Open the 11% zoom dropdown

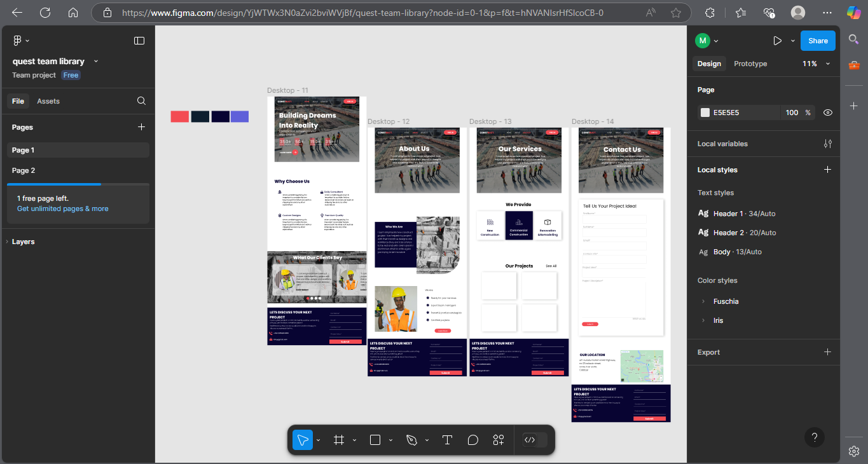[816, 64]
